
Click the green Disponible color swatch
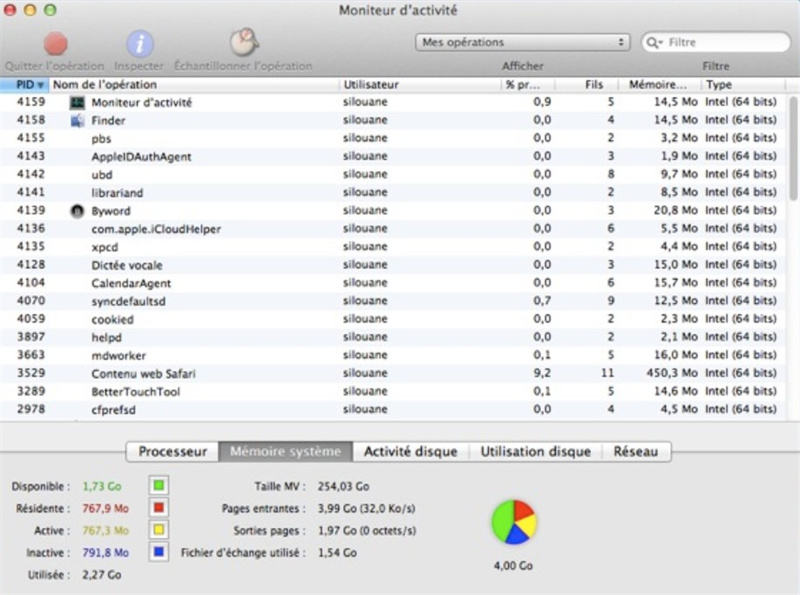(x=159, y=485)
